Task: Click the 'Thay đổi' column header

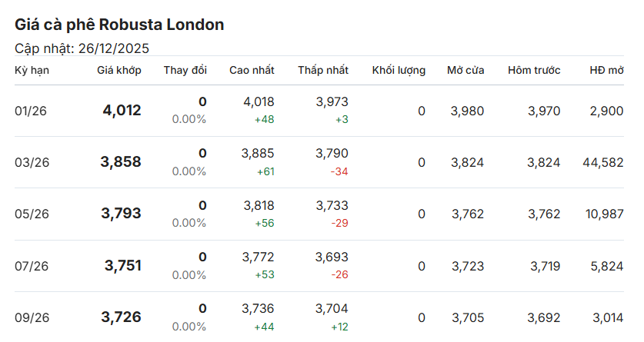Action: pos(185,70)
